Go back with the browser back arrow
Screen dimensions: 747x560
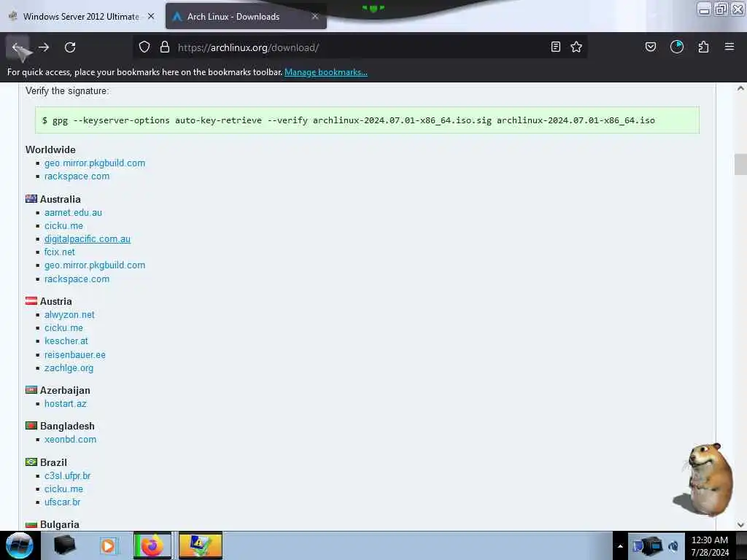coord(18,47)
